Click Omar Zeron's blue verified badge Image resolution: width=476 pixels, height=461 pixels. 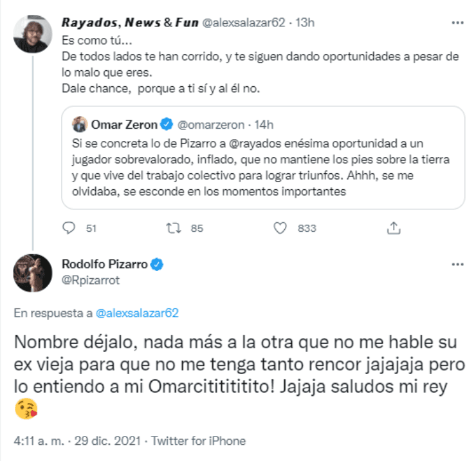[166, 124]
